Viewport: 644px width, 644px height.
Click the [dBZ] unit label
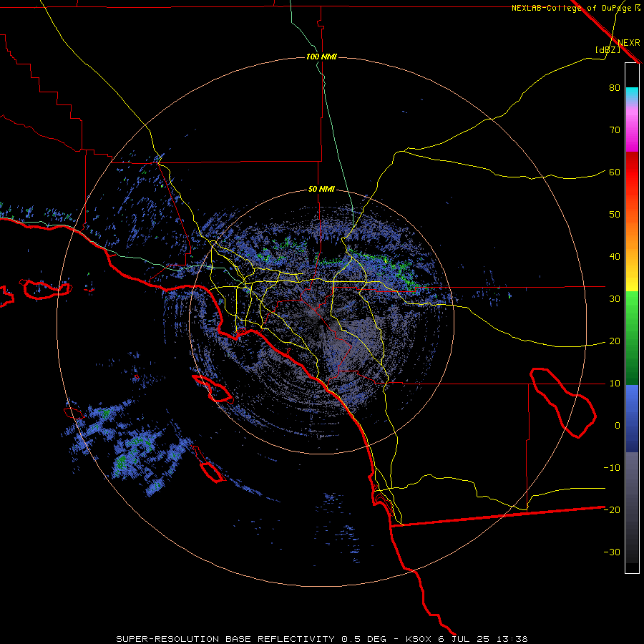(x=608, y=49)
